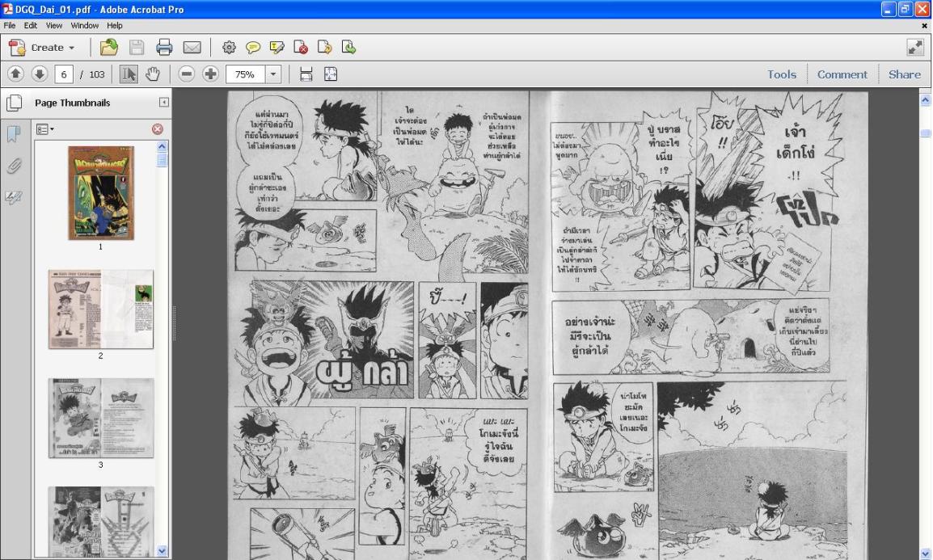Click document scrollbar up arrow
This screenshot has height=560, width=933.
click(x=925, y=100)
